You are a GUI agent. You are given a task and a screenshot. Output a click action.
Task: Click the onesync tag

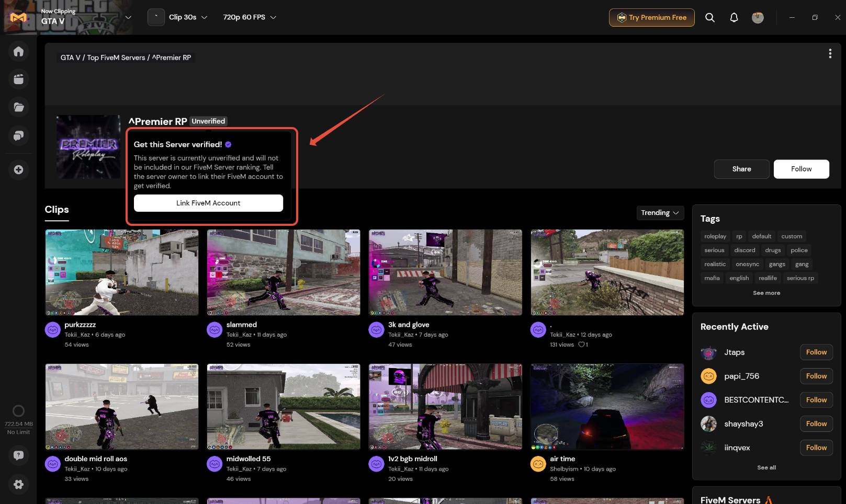(x=747, y=264)
